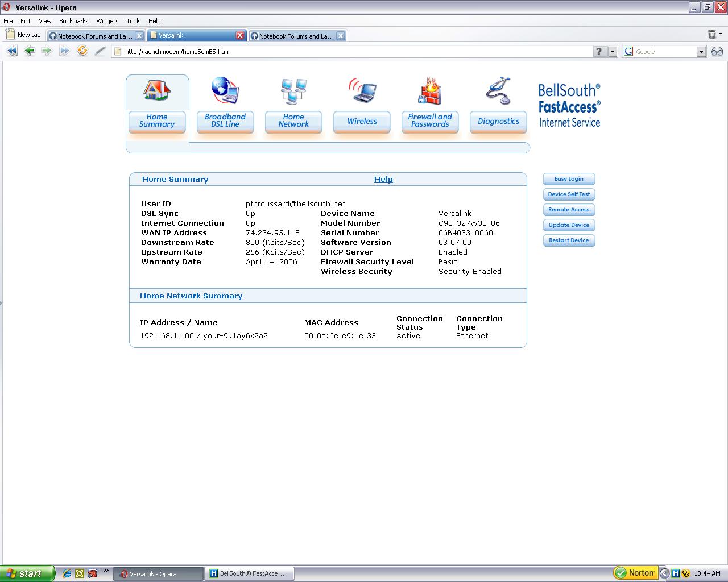The height and width of the screenshot is (582, 728).
Task: Click the Firewall brick wall icon
Action: (x=430, y=91)
